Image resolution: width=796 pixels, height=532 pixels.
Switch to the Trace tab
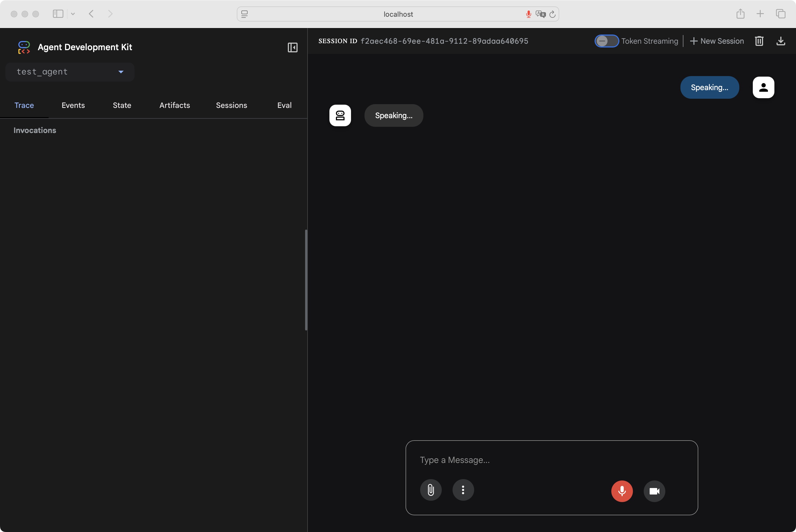point(24,105)
